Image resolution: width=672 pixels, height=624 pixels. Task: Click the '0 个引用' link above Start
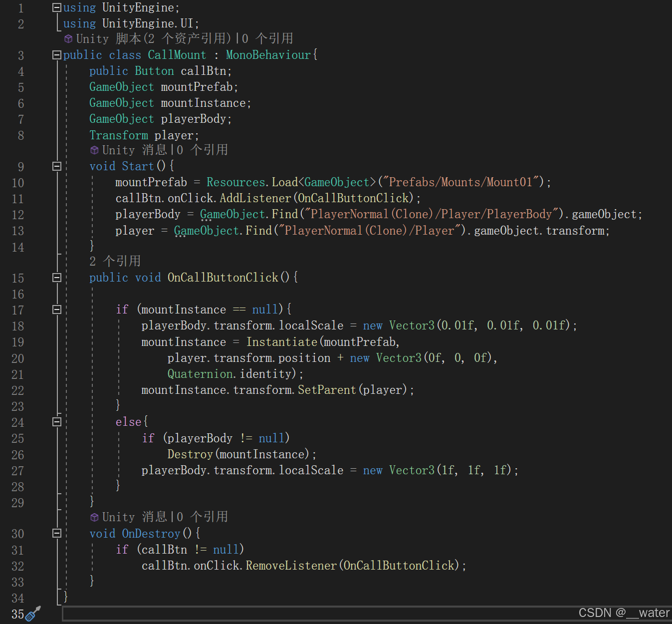coord(203,150)
